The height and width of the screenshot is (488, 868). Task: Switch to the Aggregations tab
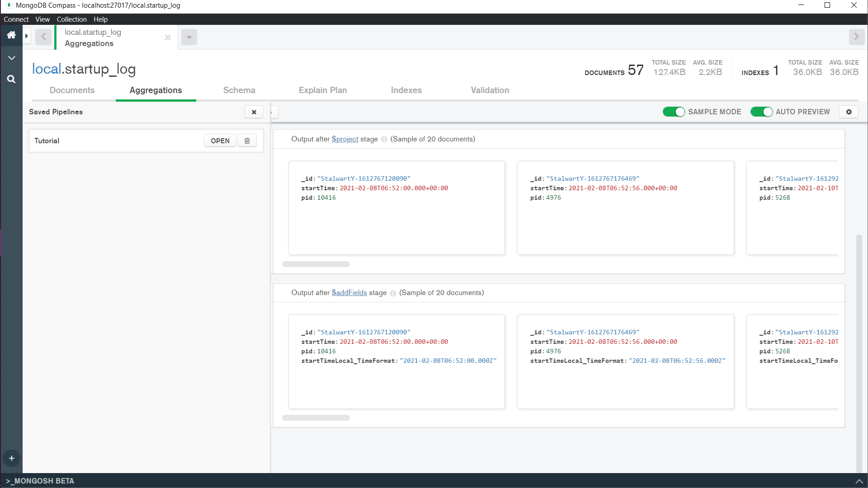(x=156, y=90)
